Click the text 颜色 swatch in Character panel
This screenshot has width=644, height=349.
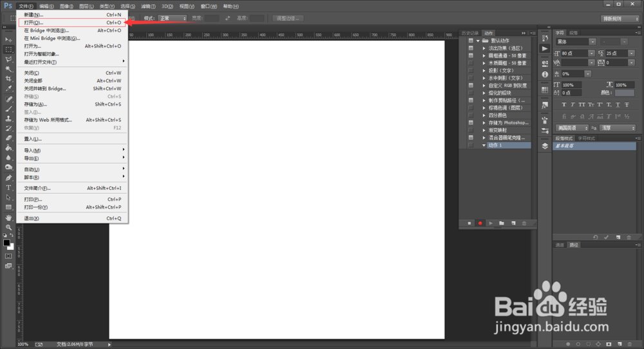click(625, 93)
